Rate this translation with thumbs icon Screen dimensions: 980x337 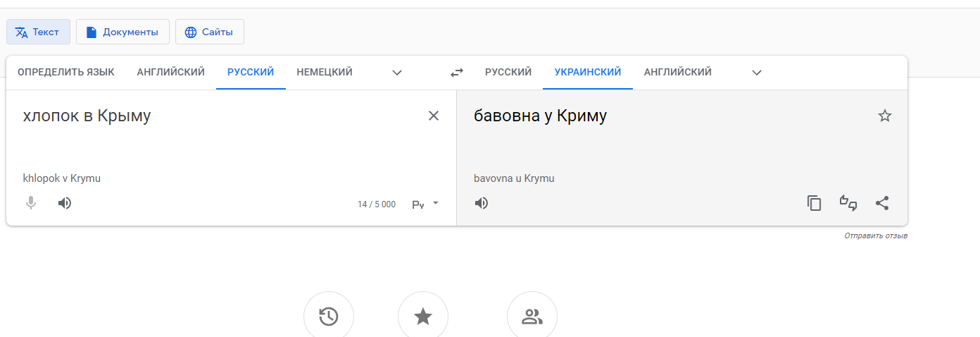pos(848,203)
